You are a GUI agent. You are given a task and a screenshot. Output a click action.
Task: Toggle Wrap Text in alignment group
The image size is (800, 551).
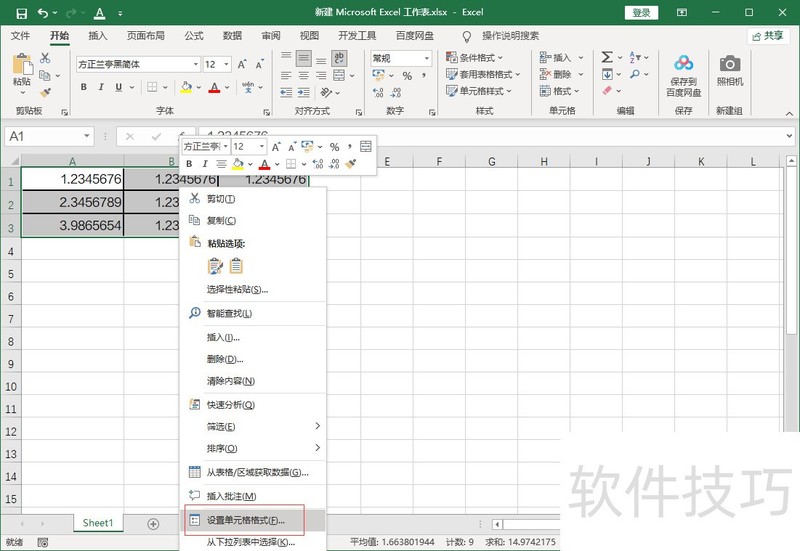(x=339, y=58)
